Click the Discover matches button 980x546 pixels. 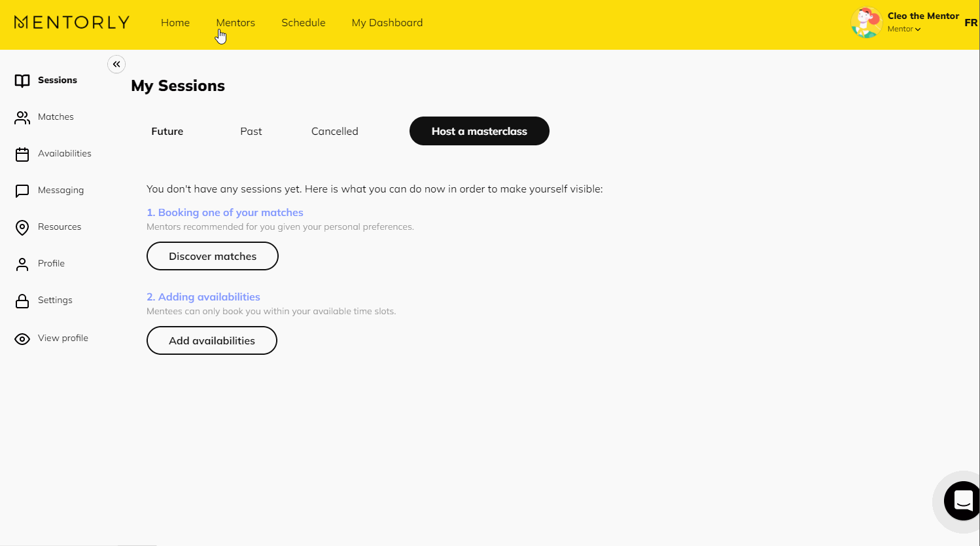(x=213, y=256)
